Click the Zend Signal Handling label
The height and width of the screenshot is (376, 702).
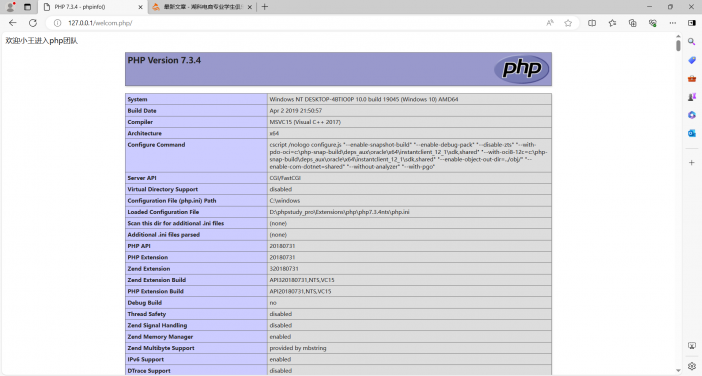point(157,325)
